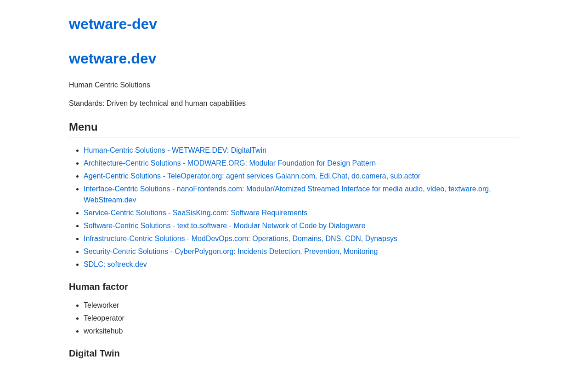Open the wetware-dev title link

coord(113,24)
